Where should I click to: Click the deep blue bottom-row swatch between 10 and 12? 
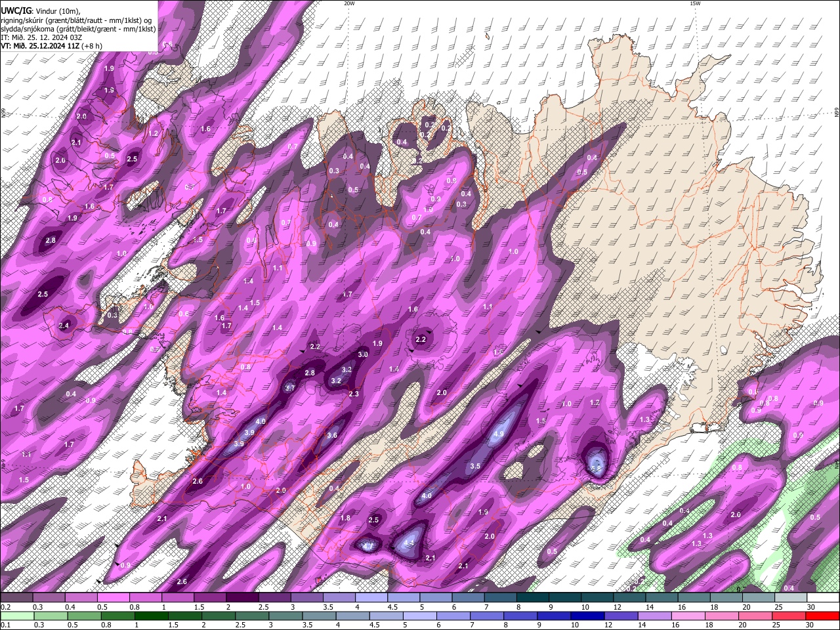586,616
